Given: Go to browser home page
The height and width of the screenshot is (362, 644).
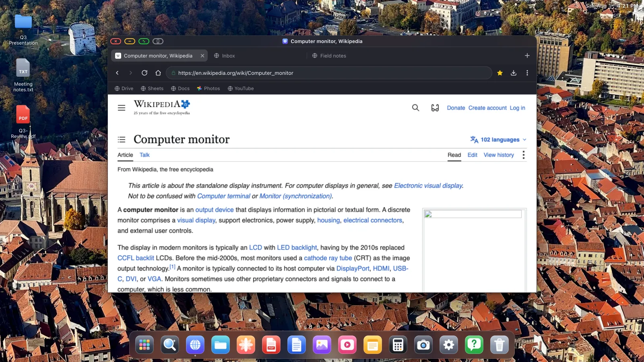Looking at the screenshot, I should (158, 73).
